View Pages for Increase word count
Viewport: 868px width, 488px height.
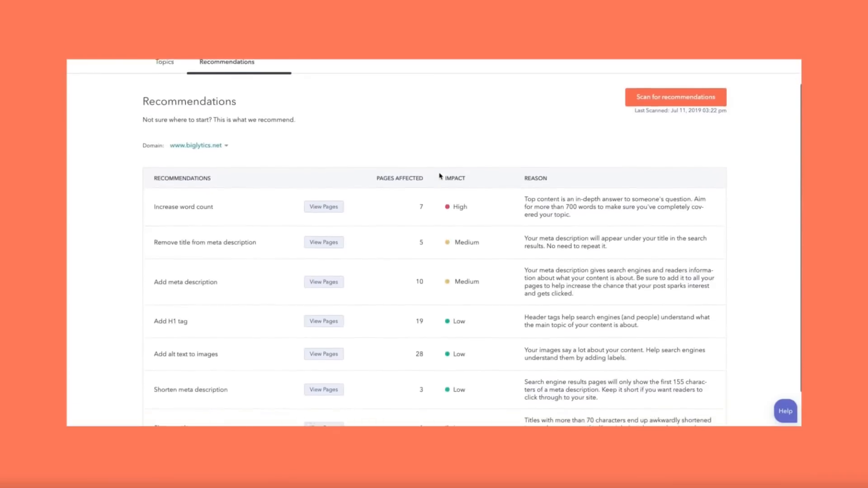tap(323, 206)
